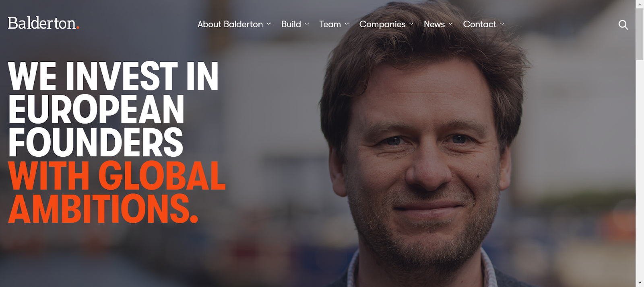
Task: Expand the chevron beside News
Action: tap(451, 24)
